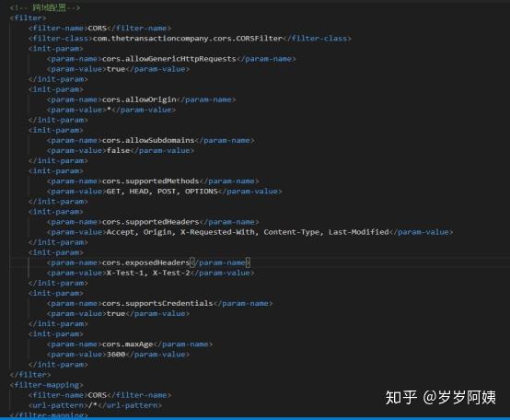Click the word POST in methods list
The height and width of the screenshot is (420, 510).
(167, 192)
